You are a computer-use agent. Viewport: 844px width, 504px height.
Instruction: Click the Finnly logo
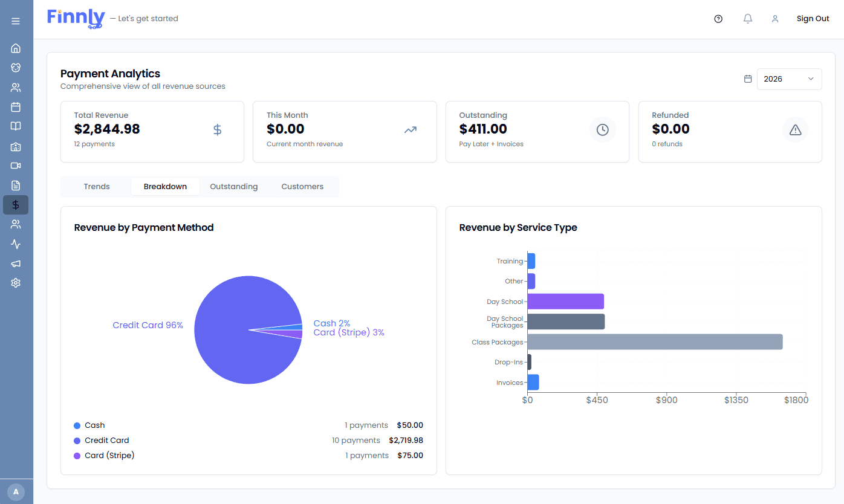[75, 18]
